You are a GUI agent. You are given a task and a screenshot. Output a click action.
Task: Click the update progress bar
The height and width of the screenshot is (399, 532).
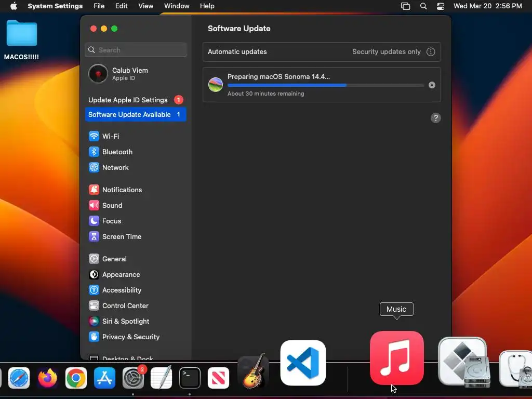(x=325, y=86)
